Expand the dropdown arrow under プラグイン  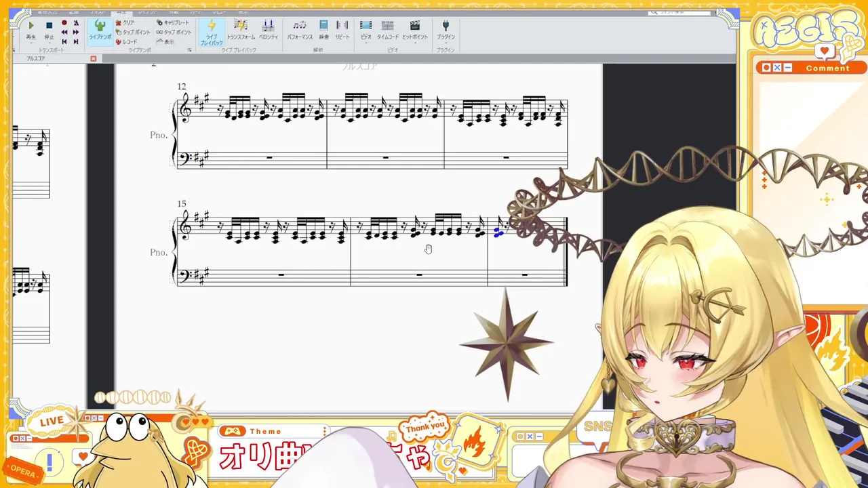pos(446,43)
